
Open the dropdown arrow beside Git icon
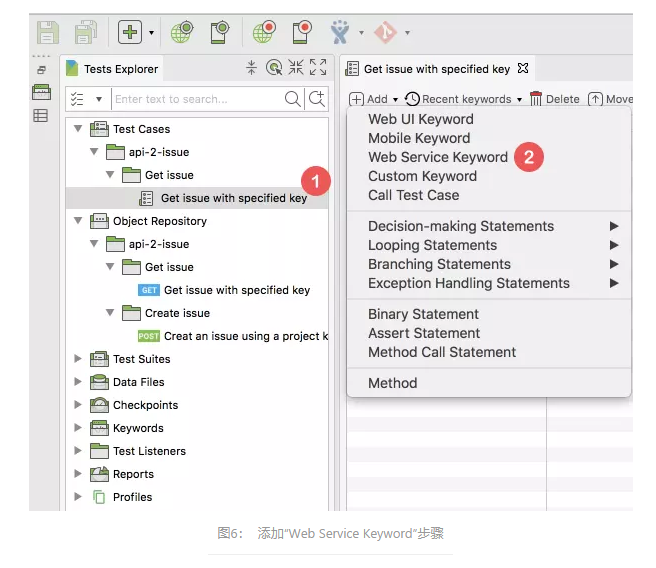[407, 32]
